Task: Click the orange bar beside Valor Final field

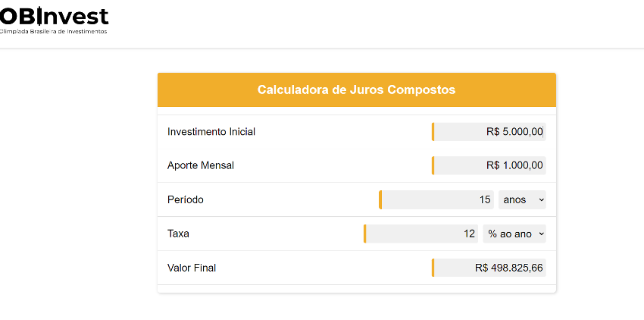Action: [433, 268]
